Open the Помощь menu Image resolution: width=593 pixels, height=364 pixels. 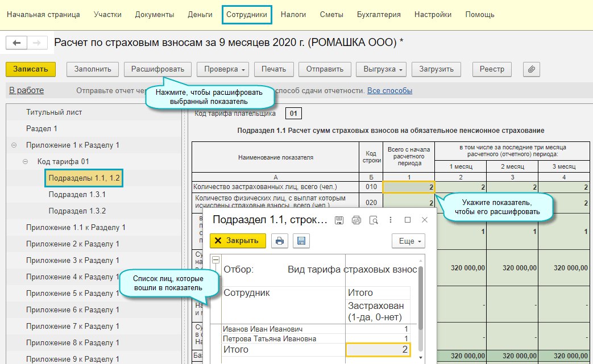click(480, 15)
